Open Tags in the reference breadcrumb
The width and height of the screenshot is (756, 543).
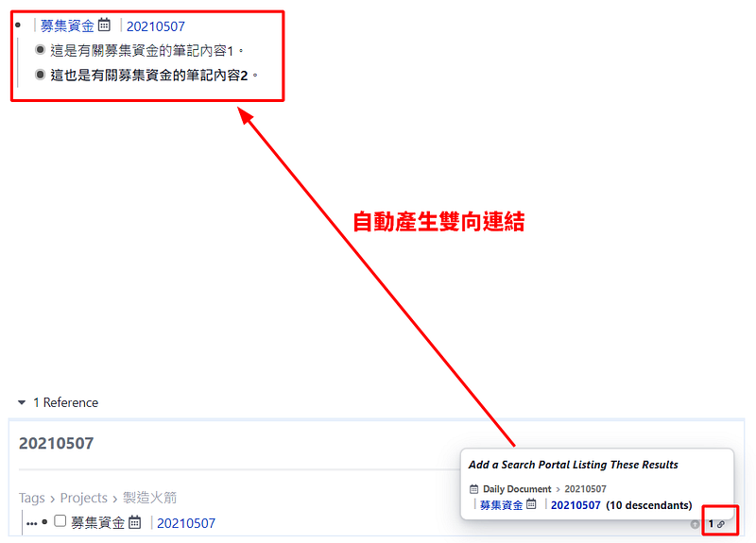point(32,498)
